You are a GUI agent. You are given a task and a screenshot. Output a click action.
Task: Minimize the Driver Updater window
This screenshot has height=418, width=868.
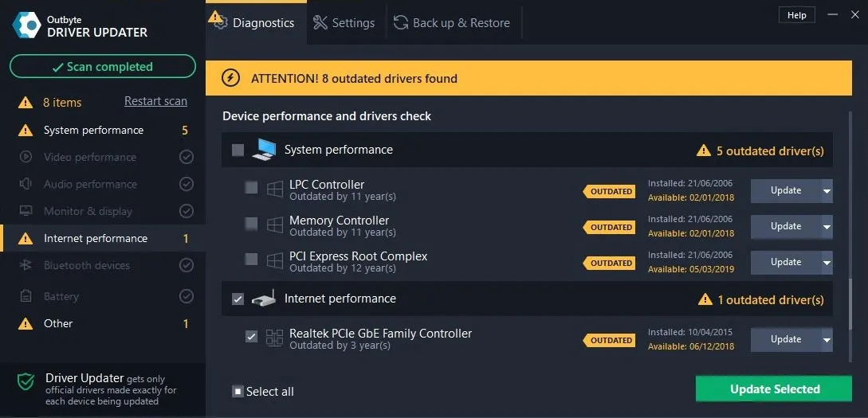coord(833,15)
